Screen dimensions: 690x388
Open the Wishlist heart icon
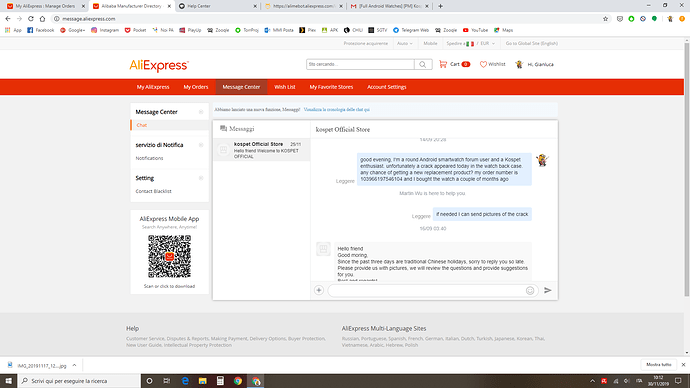483,64
